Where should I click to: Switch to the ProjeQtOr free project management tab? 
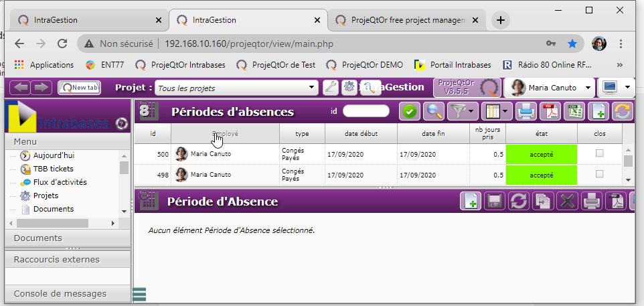406,20
